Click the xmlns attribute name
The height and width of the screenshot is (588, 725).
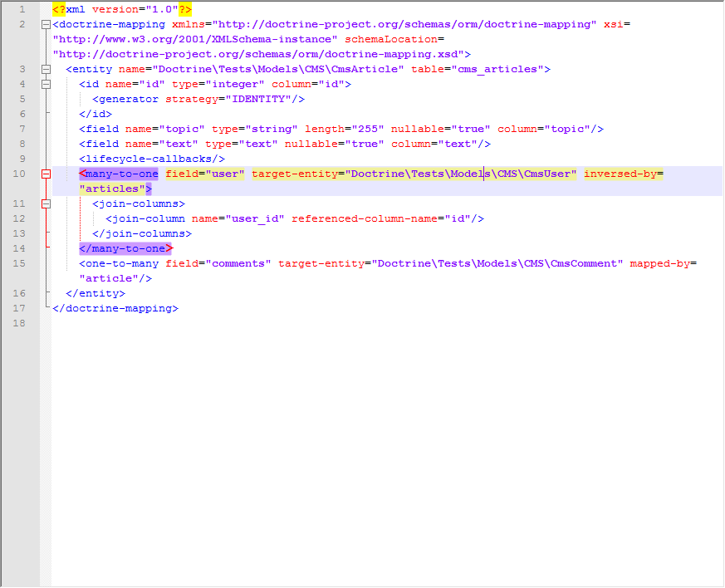point(189,25)
